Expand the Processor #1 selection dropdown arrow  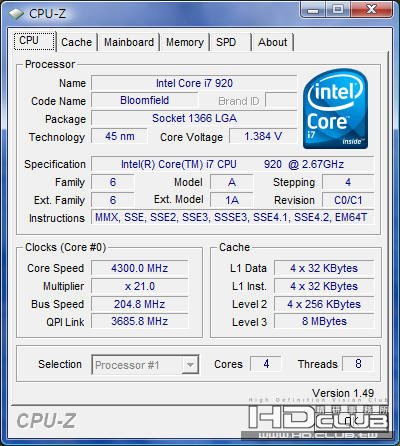(190, 365)
